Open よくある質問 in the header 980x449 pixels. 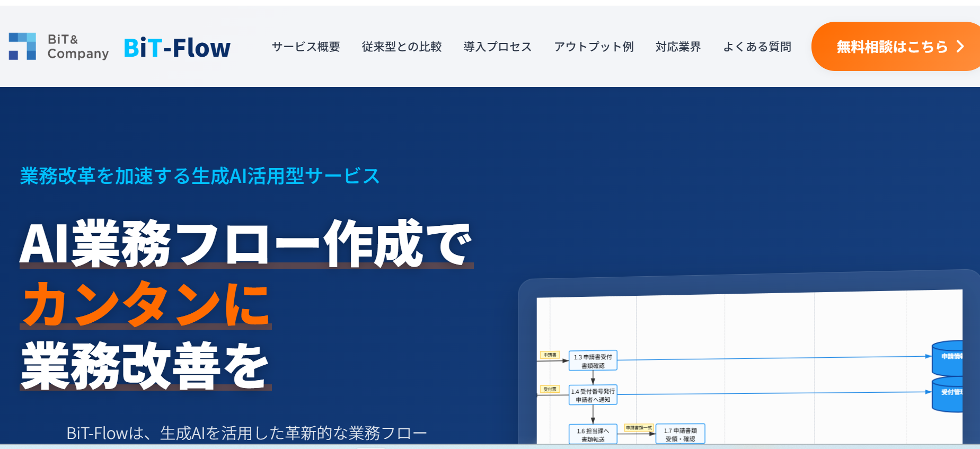[757, 47]
